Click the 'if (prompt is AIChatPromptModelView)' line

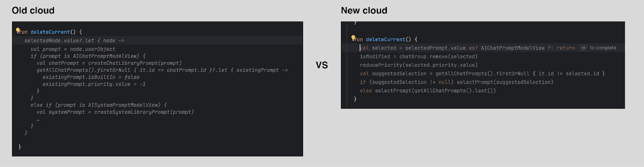88,56
